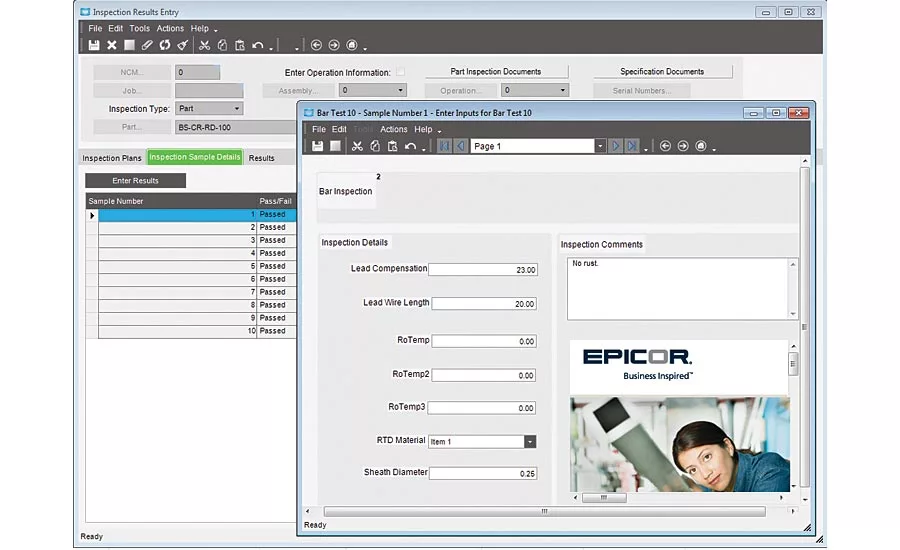Open the Edit menu in Inspection Results Entry
Image resolution: width=900 pixels, height=550 pixels.
pyautogui.click(x=115, y=28)
